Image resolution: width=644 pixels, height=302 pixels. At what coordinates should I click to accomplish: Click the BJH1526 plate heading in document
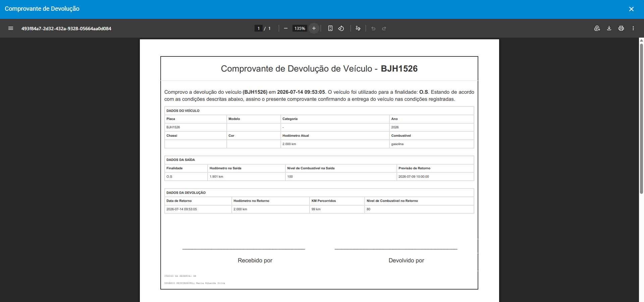pyautogui.click(x=399, y=69)
